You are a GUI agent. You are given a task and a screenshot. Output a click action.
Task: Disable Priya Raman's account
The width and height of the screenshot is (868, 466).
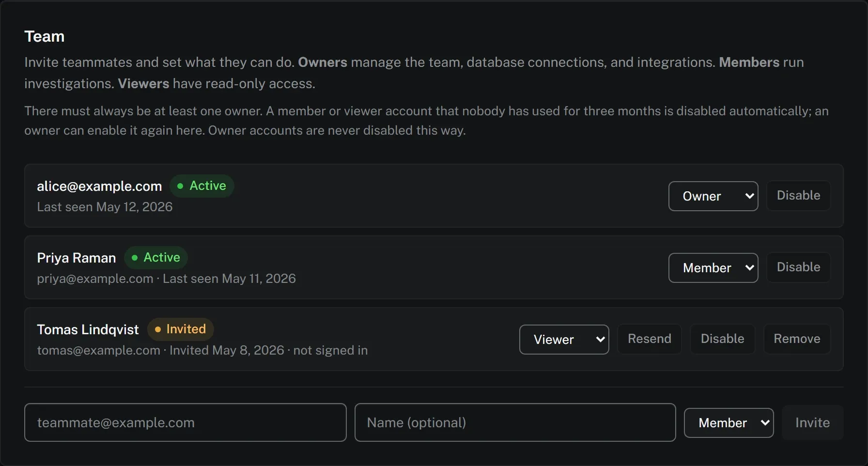[x=798, y=267]
